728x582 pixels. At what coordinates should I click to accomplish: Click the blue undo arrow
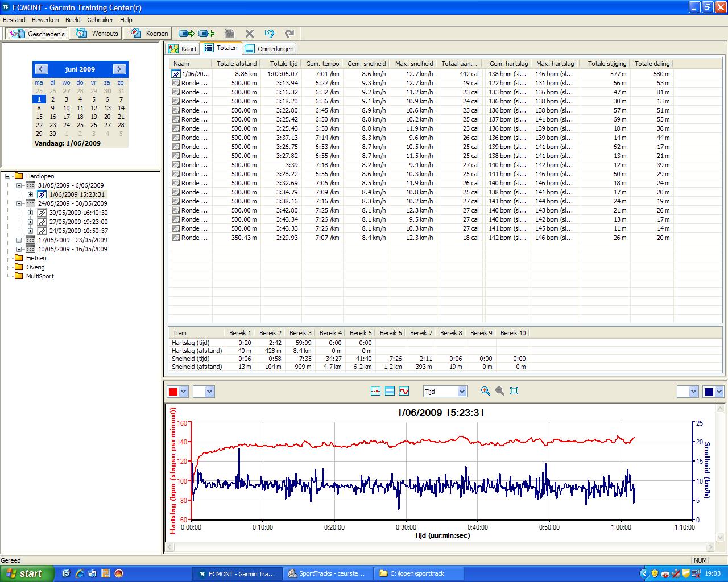point(270,34)
